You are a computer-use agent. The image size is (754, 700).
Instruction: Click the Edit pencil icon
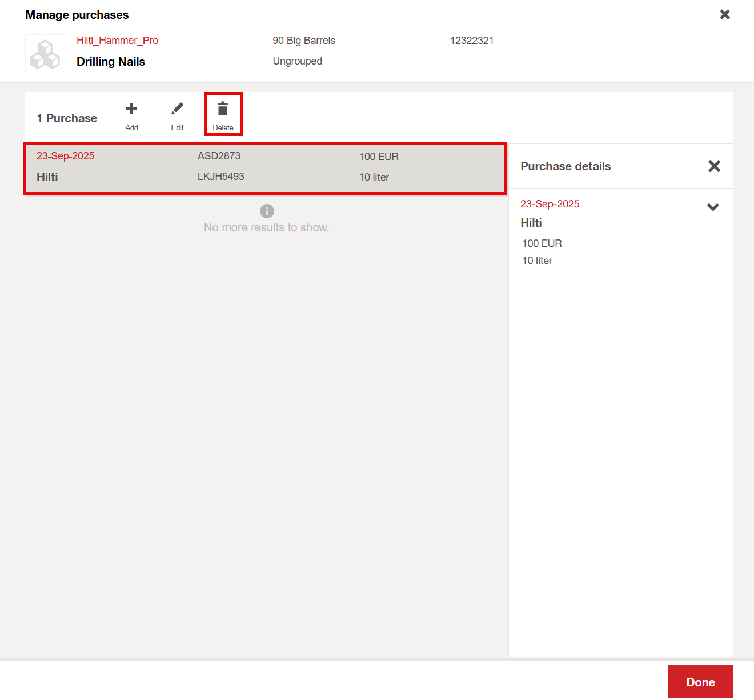pyautogui.click(x=177, y=109)
